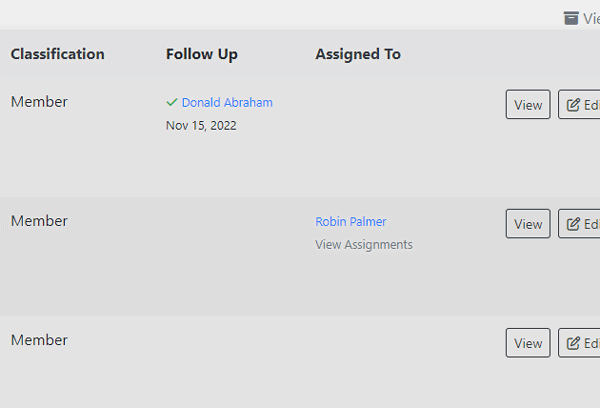Screen dimensions: 600x408
Task: Click empty Follow Up cell in Robin Palmer row
Action: [x=233, y=256]
